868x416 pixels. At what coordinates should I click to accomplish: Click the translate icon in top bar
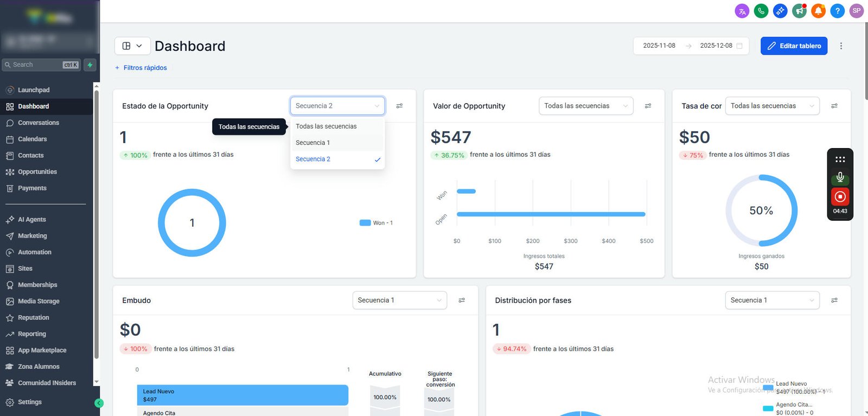[x=742, y=11]
